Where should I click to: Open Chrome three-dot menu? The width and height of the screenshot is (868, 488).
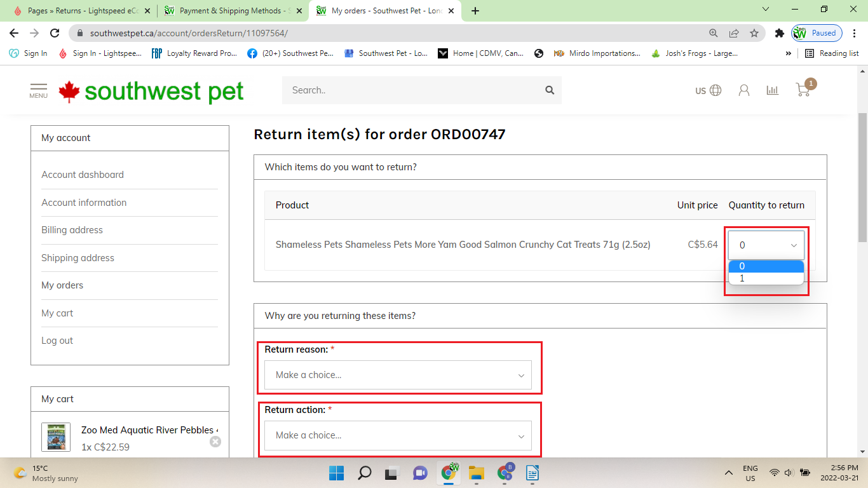[x=855, y=33]
